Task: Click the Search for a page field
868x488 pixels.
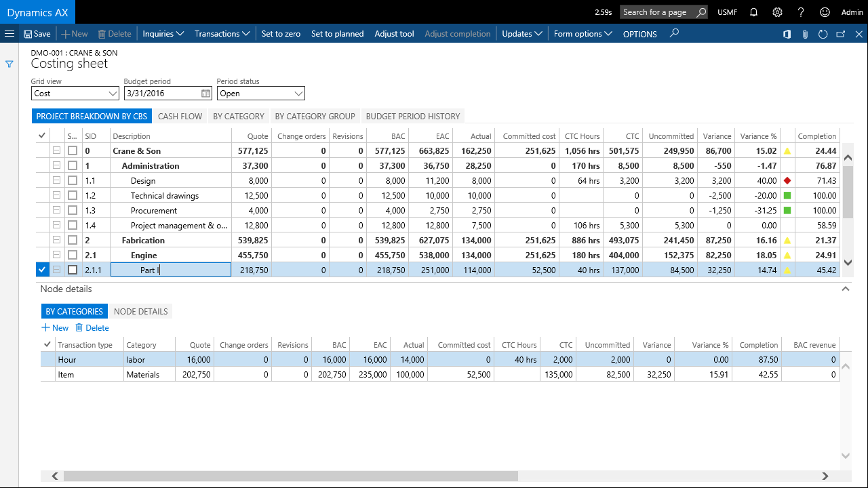Action: point(656,12)
